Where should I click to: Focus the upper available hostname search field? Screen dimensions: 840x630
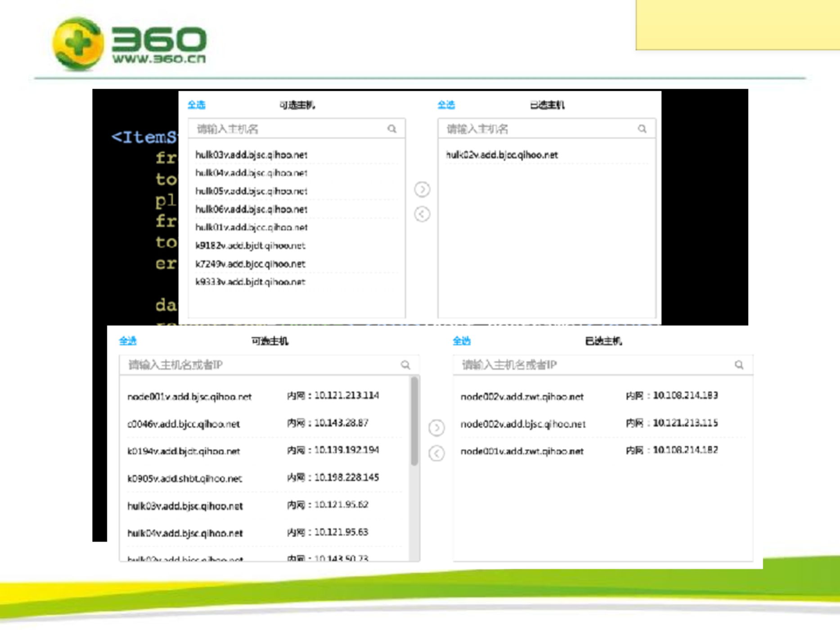(x=288, y=129)
